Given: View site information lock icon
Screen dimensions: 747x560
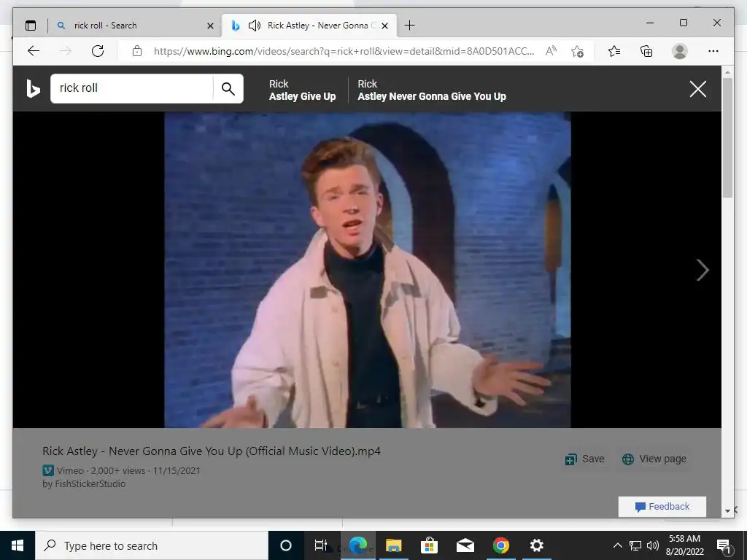Looking at the screenshot, I should point(137,51).
